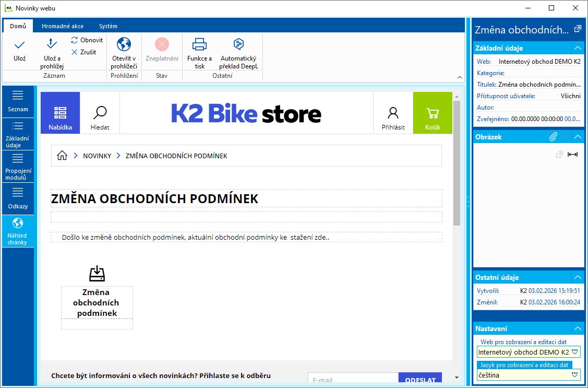Viewport: 588px width, 388px height.
Task: Click the paragraph text Došlo ke změně
Action: 195,237
